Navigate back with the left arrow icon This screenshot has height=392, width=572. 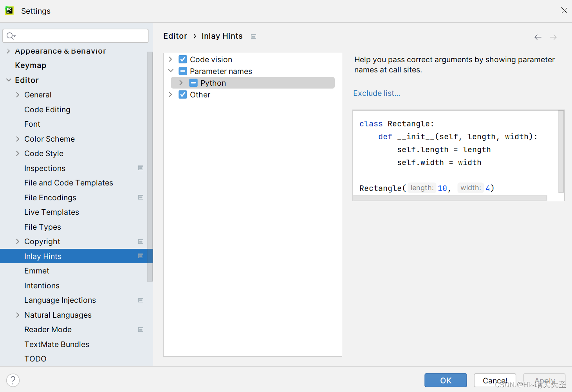(538, 37)
